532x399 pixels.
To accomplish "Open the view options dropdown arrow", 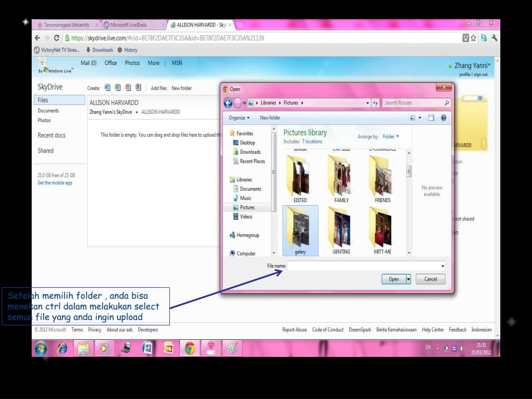I will click(x=420, y=118).
